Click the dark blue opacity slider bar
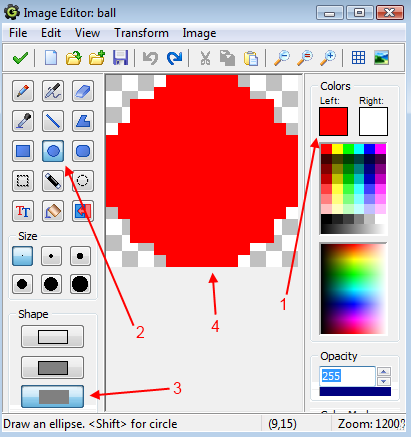Screen dimensions: 411x437 pos(355,392)
